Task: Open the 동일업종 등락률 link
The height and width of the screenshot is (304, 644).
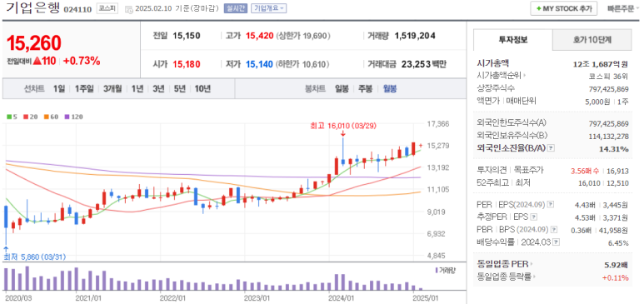Action: click(507, 277)
